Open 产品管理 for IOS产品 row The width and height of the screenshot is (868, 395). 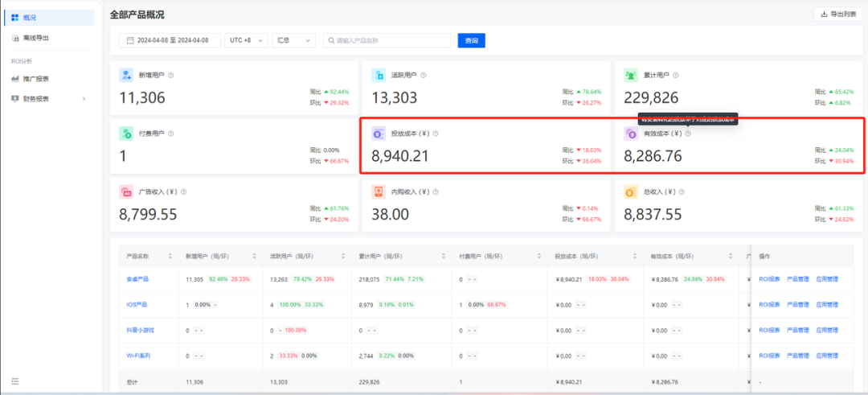798,305
